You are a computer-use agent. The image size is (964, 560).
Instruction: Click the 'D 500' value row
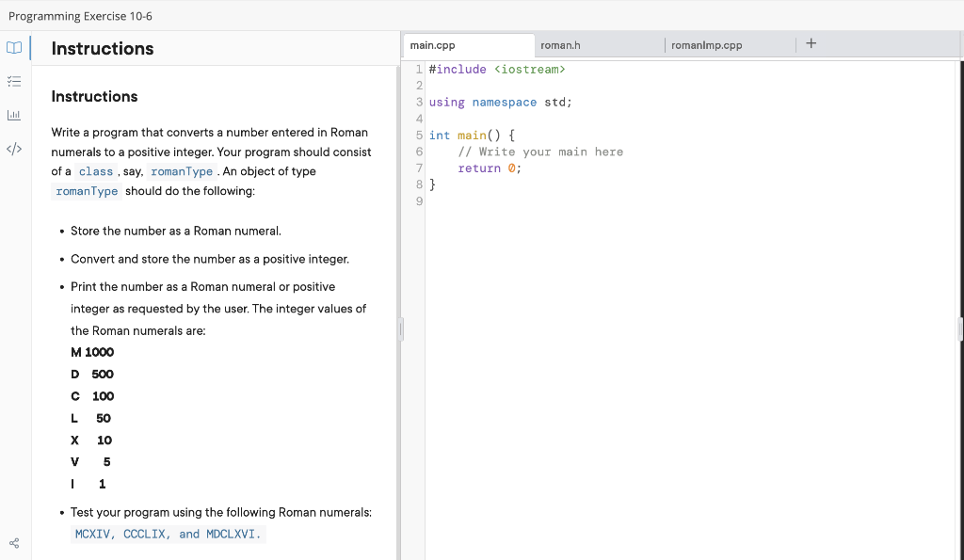pyautogui.click(x=92, y=375)
